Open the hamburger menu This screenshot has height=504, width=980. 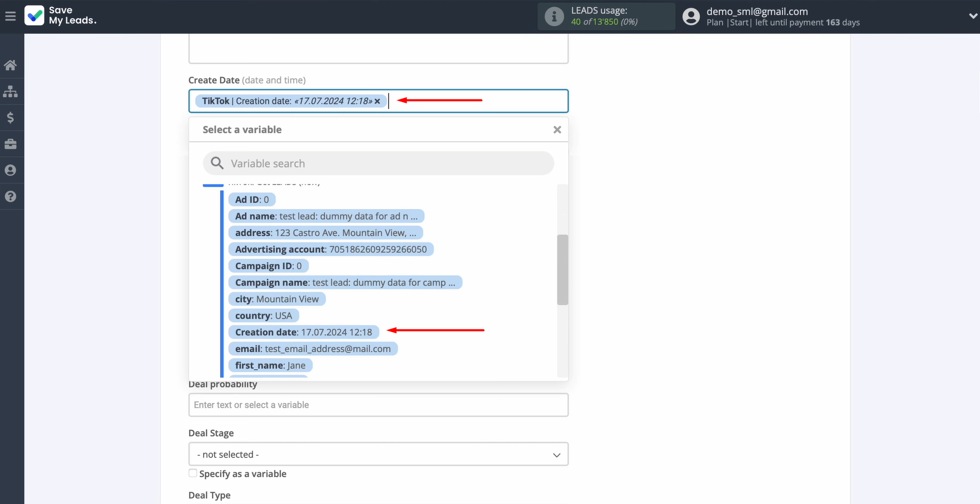(x=10, y=16)
